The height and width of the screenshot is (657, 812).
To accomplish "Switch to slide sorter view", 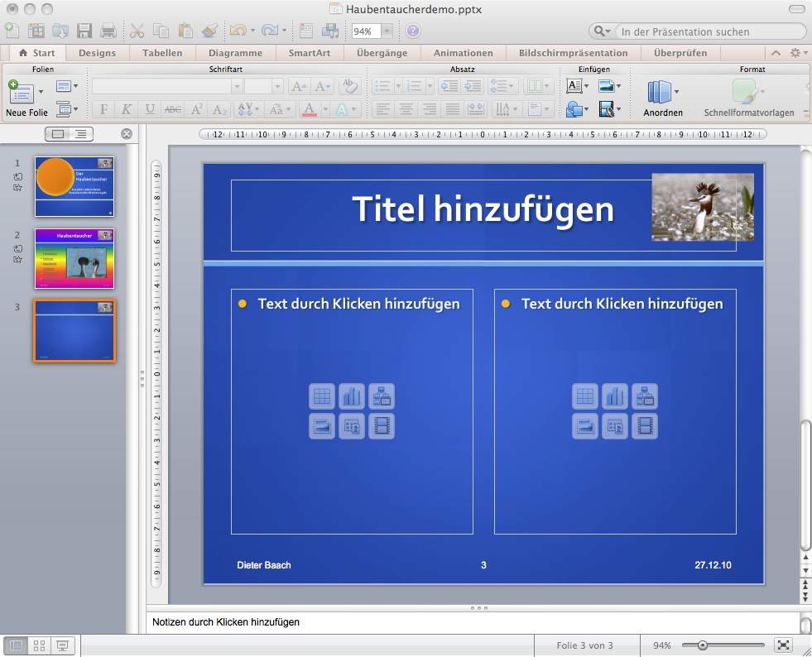I will click(x=39, y=646).
